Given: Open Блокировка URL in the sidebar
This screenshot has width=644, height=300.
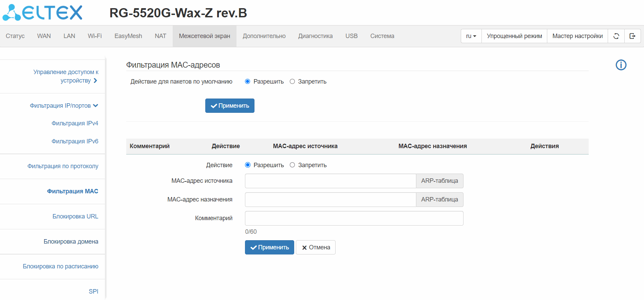Looking at the screenshot, I should pyautogui.click(x=75, y=216).
